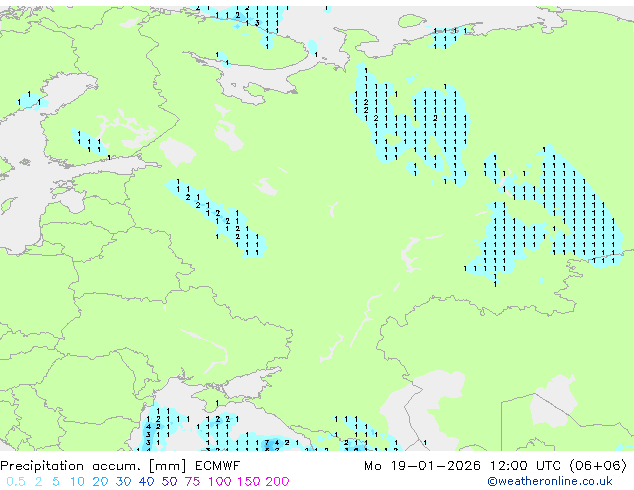Click the 150 legend value
634x490 pixels.
coord(249,482)
